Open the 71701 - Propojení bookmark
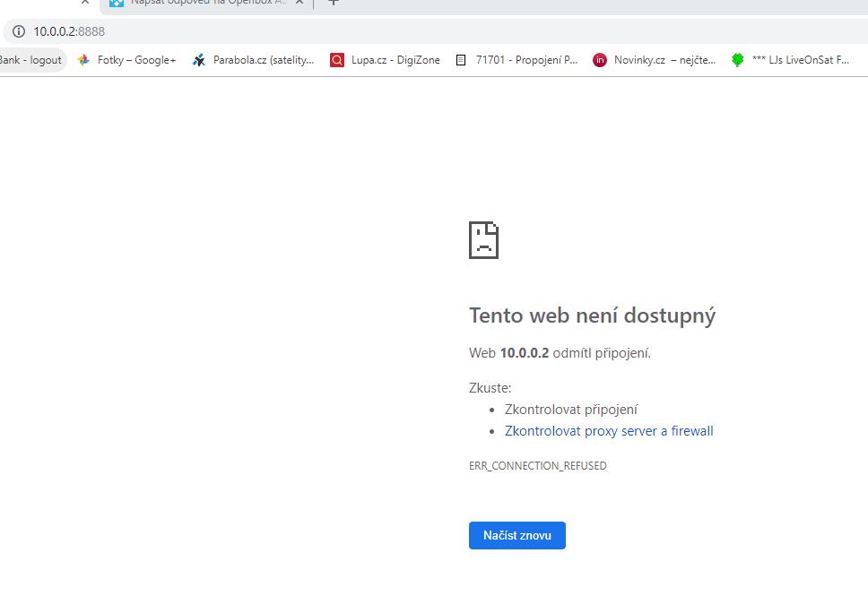Viewport: 868px width, 596px height. (x=516, y=60)
